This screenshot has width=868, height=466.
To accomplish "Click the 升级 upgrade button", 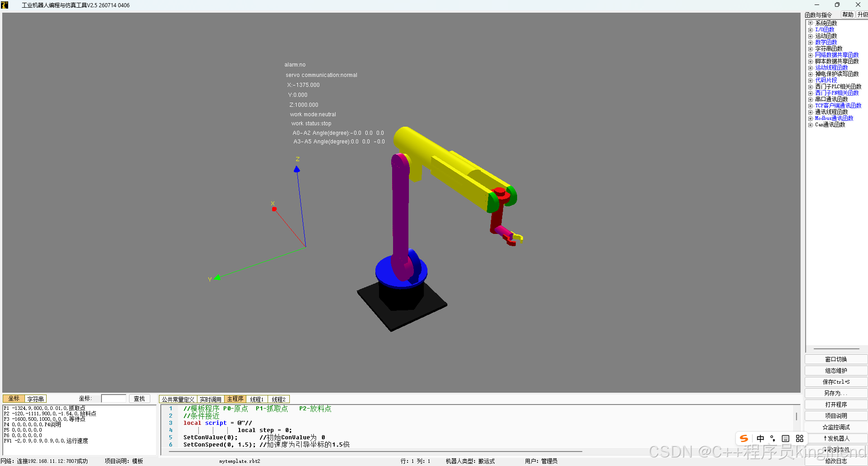I will (x=862, y=14).
